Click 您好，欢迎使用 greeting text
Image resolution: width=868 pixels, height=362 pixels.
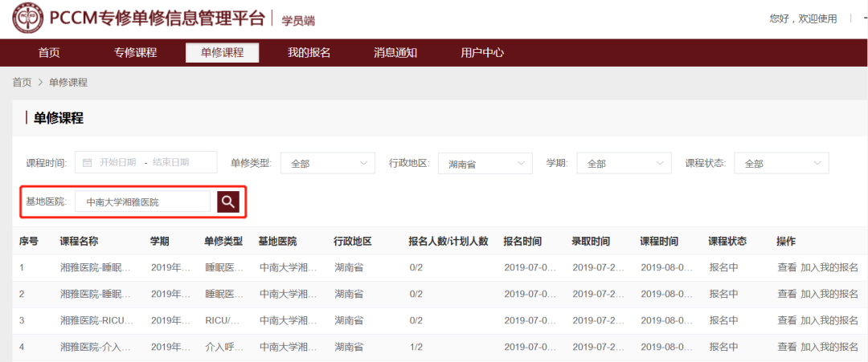(803, 18)
